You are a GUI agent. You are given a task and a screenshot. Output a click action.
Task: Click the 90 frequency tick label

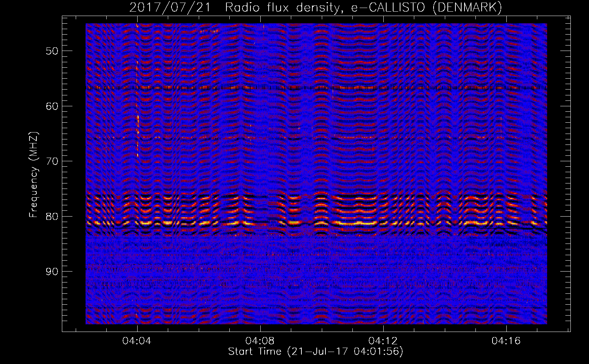click(x=52, y=272)
